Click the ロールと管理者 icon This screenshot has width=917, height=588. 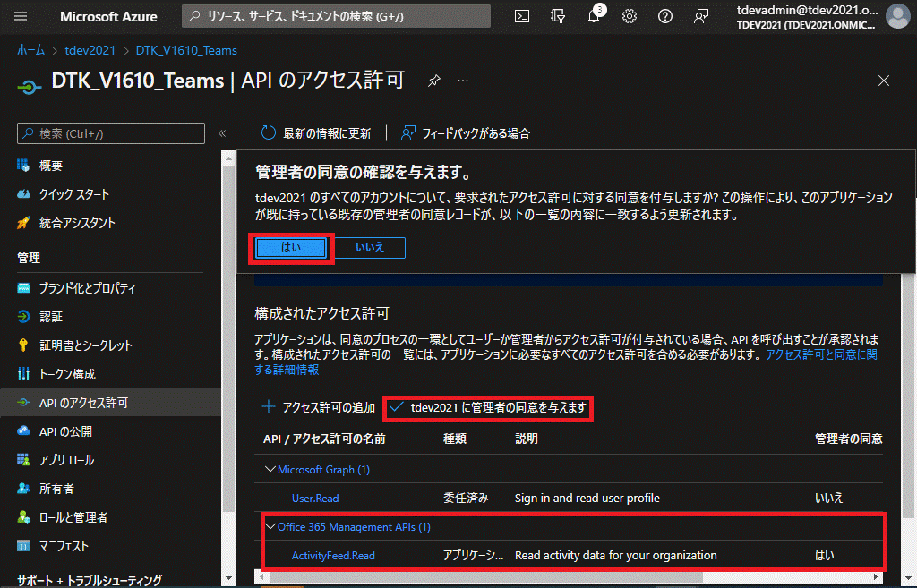(x=23, y=516)
